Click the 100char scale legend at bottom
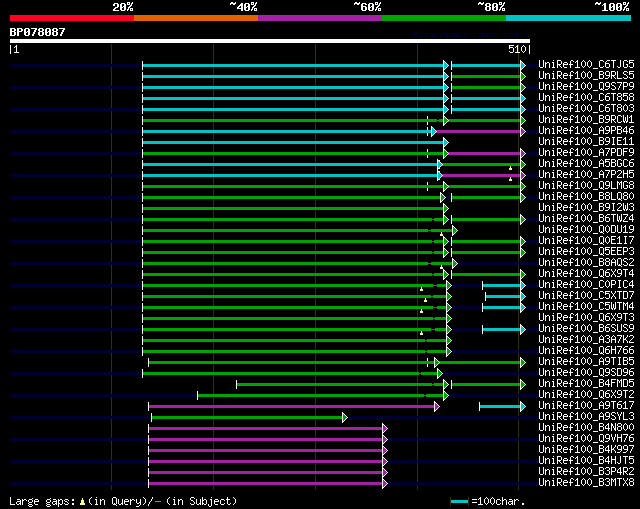 (488, 501)
